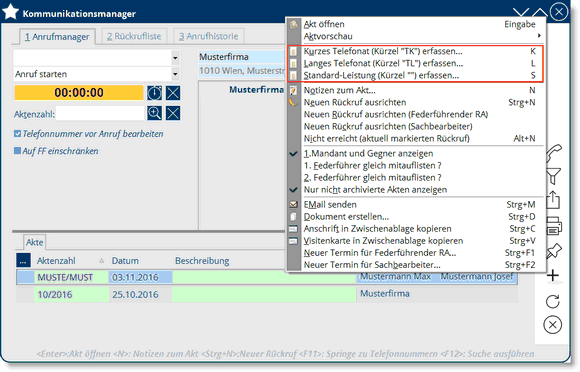Click the card icon beside Anschrift in Zwischenablage
The image size is (580, 372).
293,229
